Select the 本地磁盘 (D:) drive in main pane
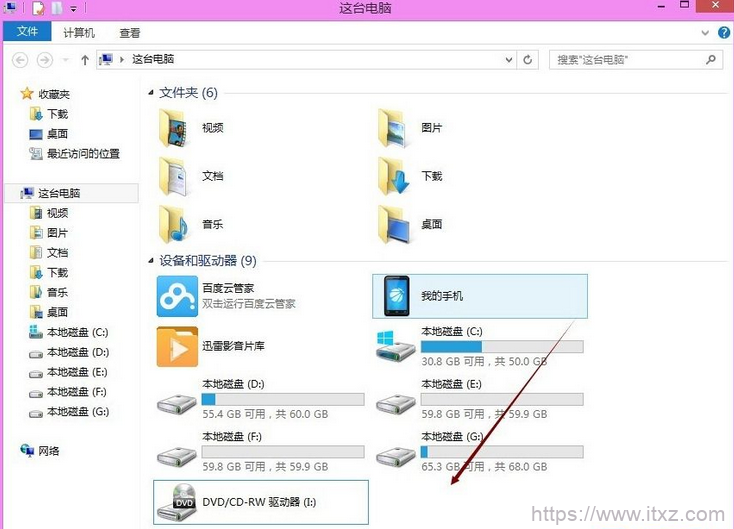 [261, 399]
